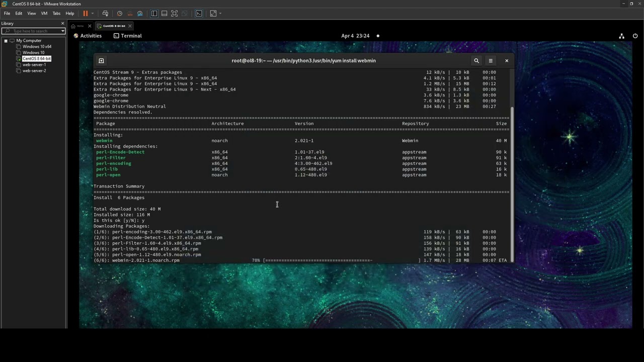Open the console view icon
Image resolution: width=644 pixels, height=362 pixels.
(x=199, y=14)
